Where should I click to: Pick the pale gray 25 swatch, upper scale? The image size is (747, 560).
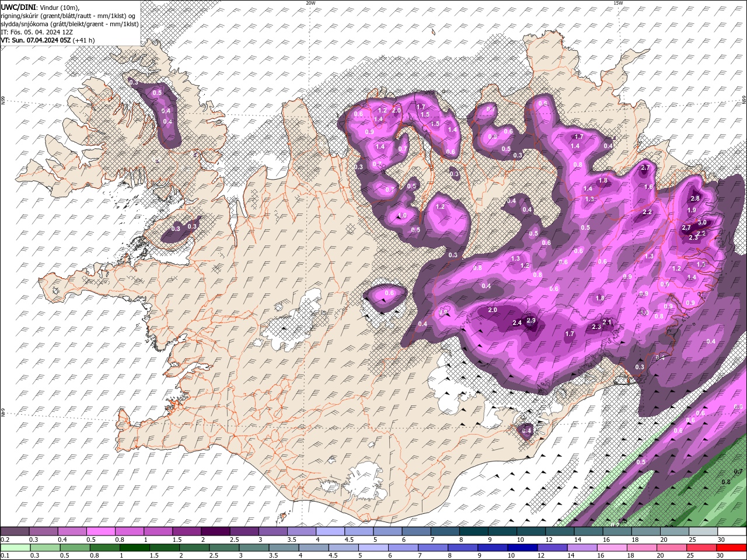click(x=703, y=531)
